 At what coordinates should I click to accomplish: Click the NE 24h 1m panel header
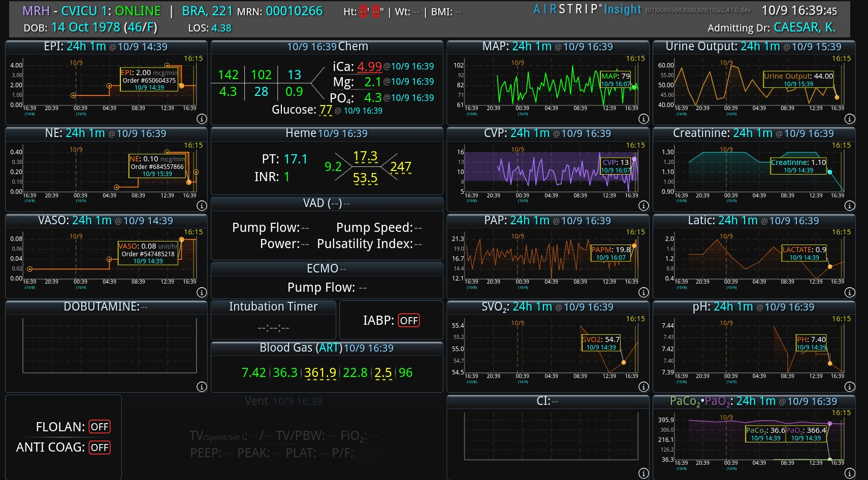106,133
